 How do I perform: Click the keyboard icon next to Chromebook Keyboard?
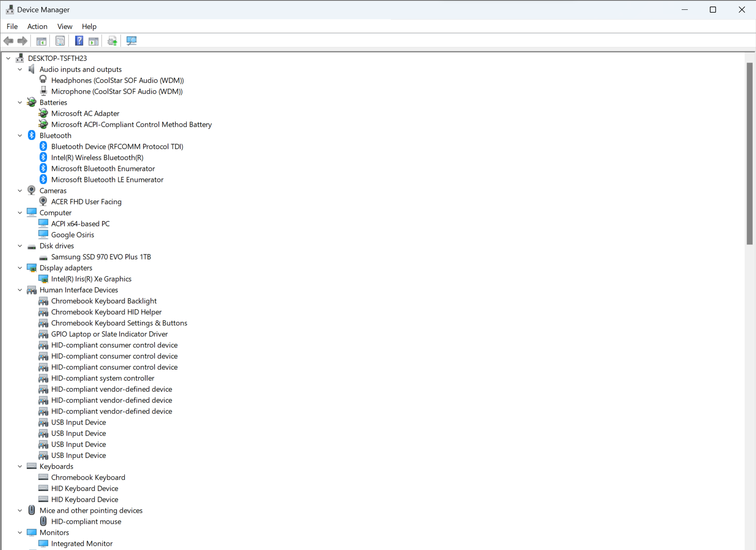point(43,477)
